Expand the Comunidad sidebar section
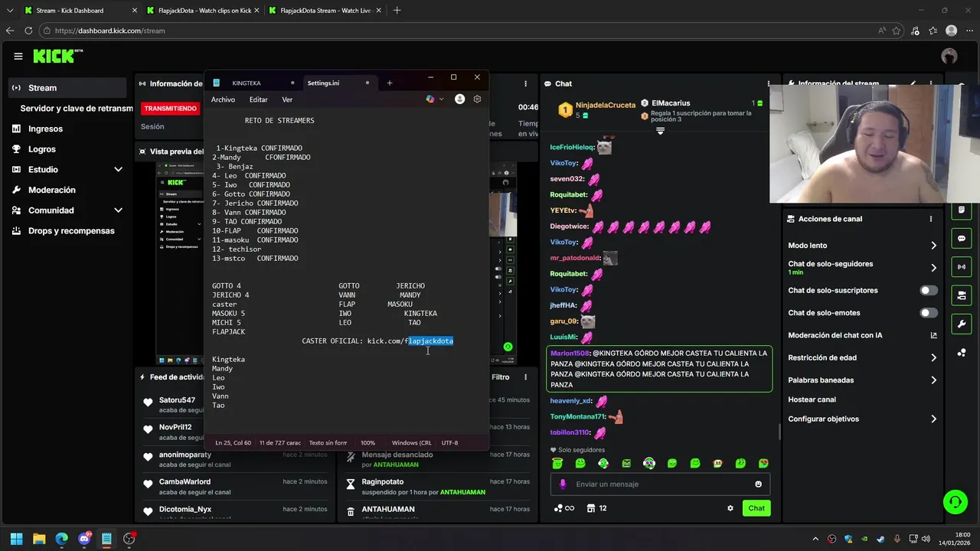Image resolution: width=980 pixels, height=551 pixels. tap(118, 210)
